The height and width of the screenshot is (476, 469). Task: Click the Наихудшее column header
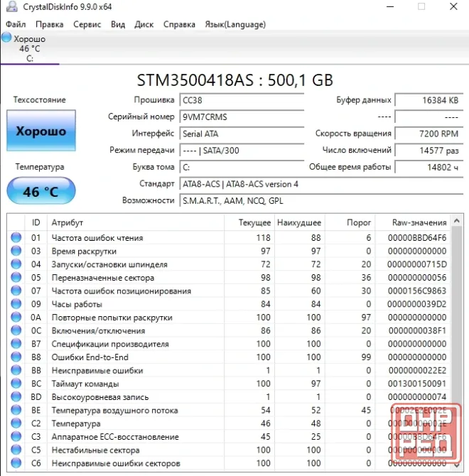[299, 222]
